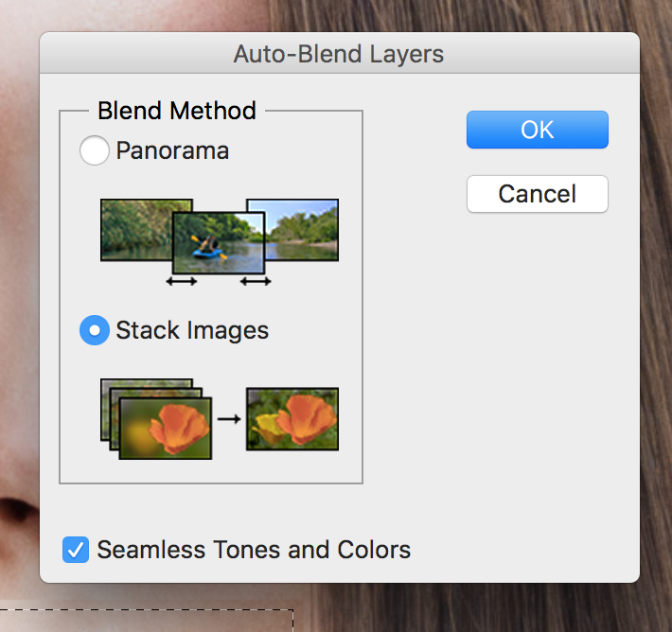The width and height of the screenshot is (672, 632).
Task: Click the Stack Images text label
Action: (192, 330)
